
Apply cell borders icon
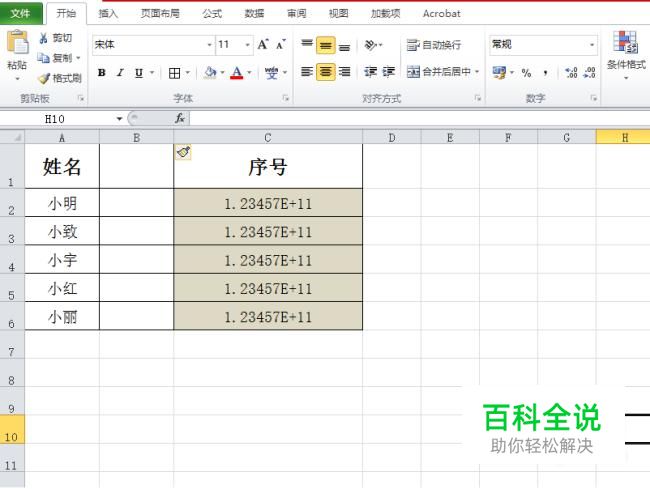(174, 73)
